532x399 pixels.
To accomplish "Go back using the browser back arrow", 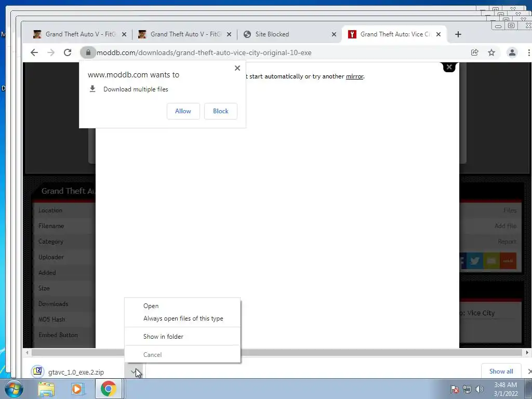I will 34,52.
